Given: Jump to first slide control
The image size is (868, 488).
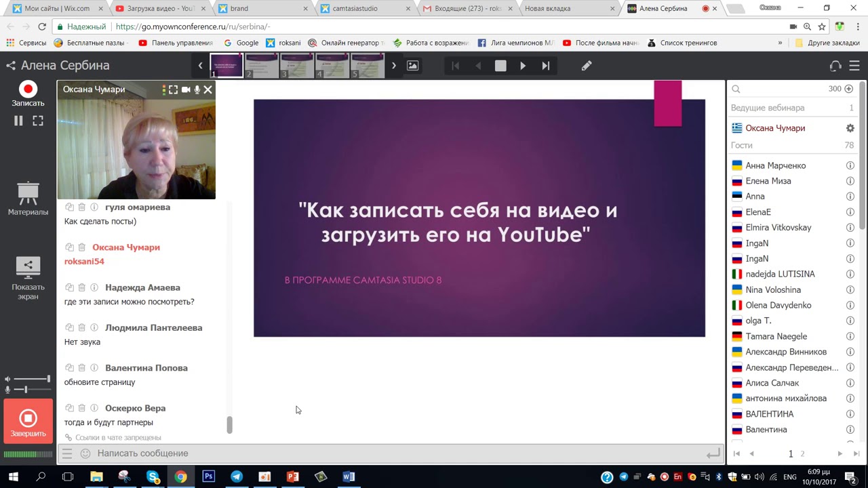Looking at the screenshot, I should (456, 66).
